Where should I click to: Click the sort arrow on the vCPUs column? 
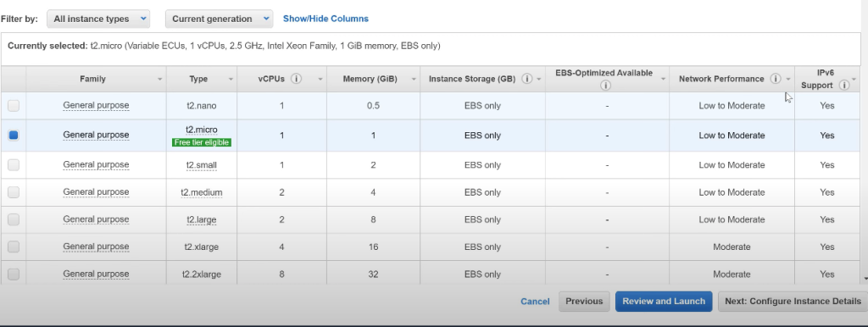point(320,80)
